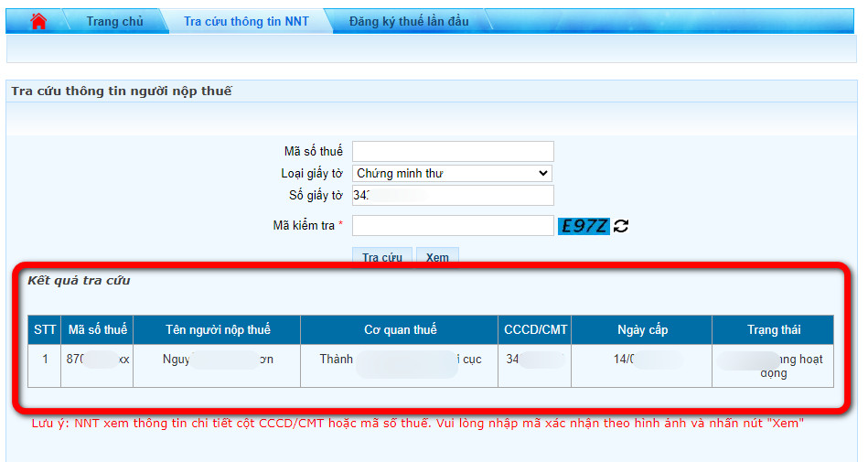Select the Ngày cấp column header

[x=642, y=329]
